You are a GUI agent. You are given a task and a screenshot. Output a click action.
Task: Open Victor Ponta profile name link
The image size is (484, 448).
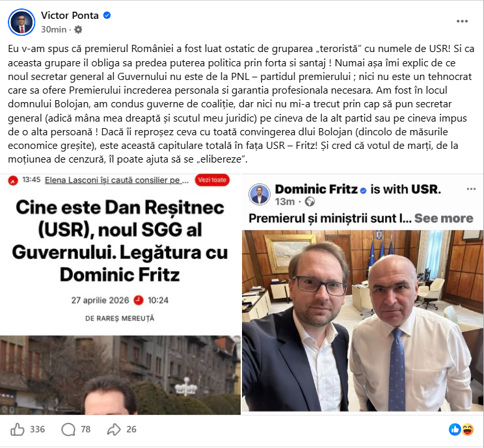point(70,16)
